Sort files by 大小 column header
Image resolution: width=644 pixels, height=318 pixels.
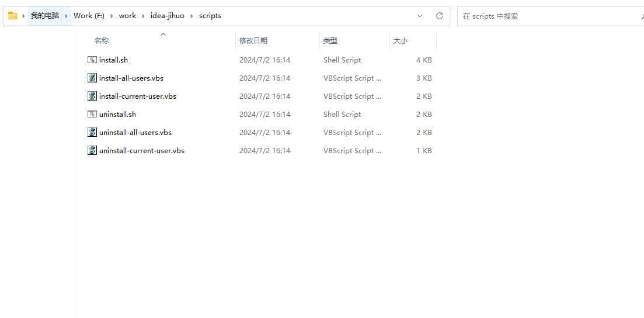tap(401, 41)
